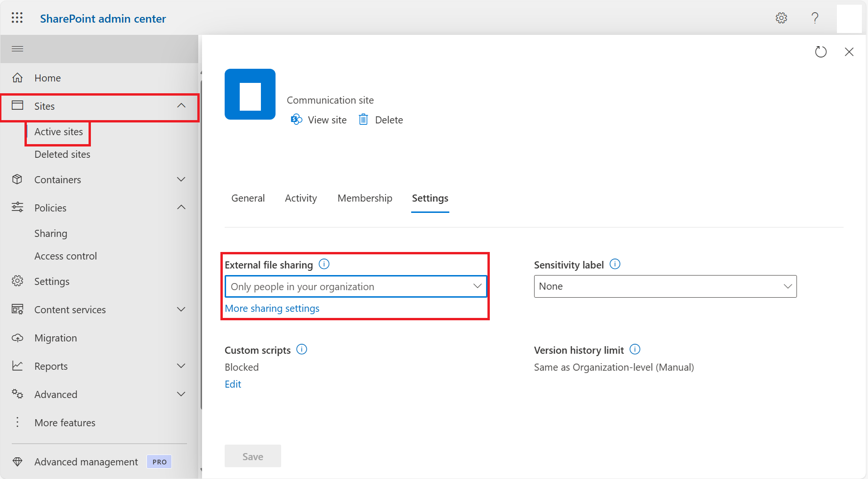868x479 pixels.
Task: Expand the Containers section chevron
Action: (x=181, y=179)
